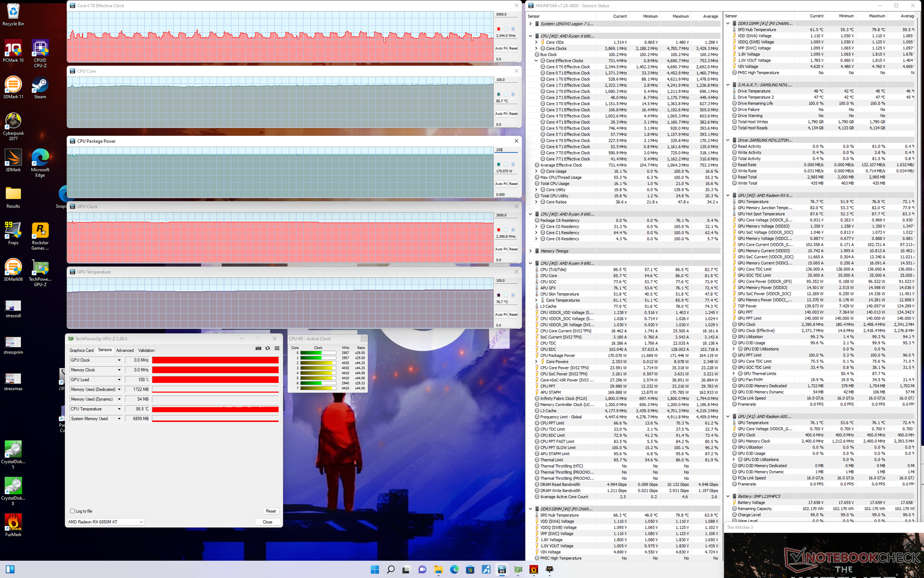The height and width of the screenshot is (578, 924).
Task: Click the red color swatch in the Core 0 T0 graph
Action: (499, 29)
